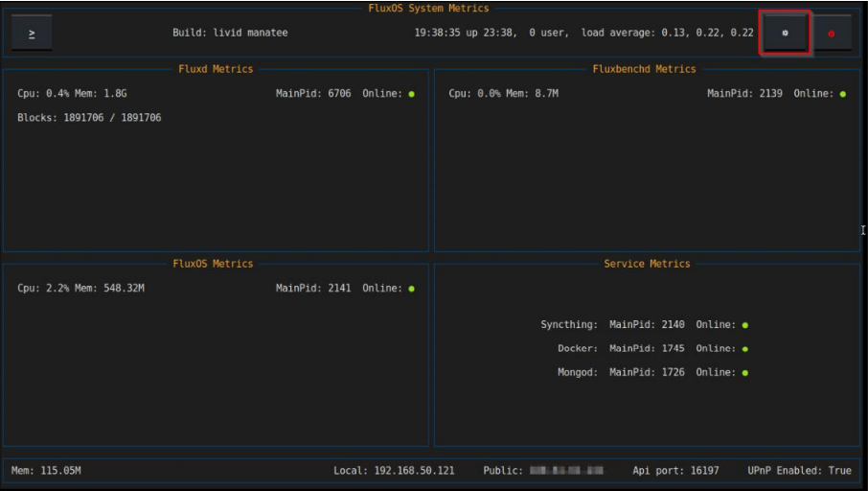Click the settings gear button
Viewport: 868px width, 491px height.
785,34
